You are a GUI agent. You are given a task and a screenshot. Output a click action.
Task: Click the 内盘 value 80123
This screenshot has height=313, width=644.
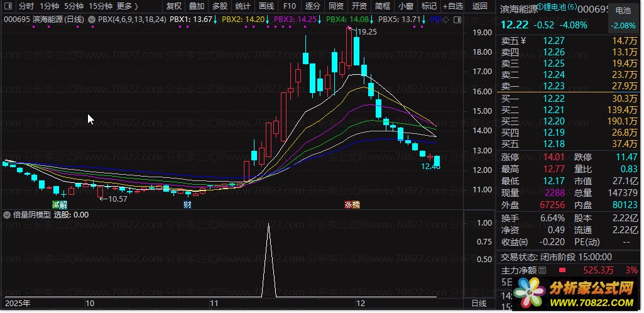pos(626,204)
